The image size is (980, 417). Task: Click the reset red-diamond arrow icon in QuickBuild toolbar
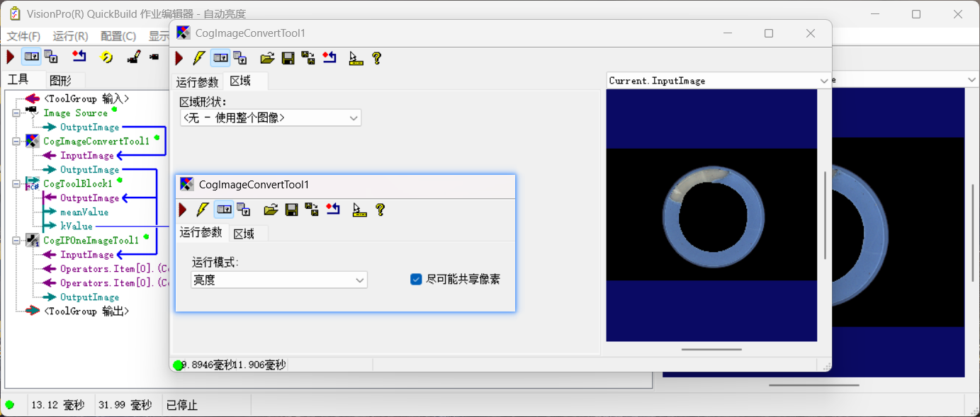(x=79, y=57)
